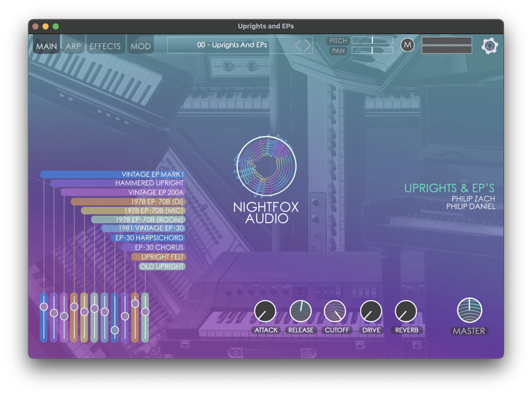Click the Drive knob
Screen dimensions: 532x396
tap(371, 311)
